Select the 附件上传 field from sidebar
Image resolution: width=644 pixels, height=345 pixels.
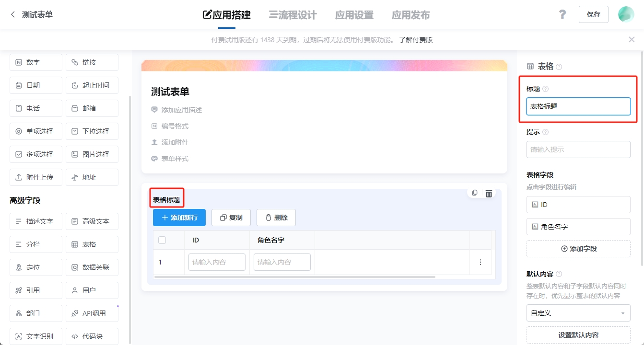35,177
